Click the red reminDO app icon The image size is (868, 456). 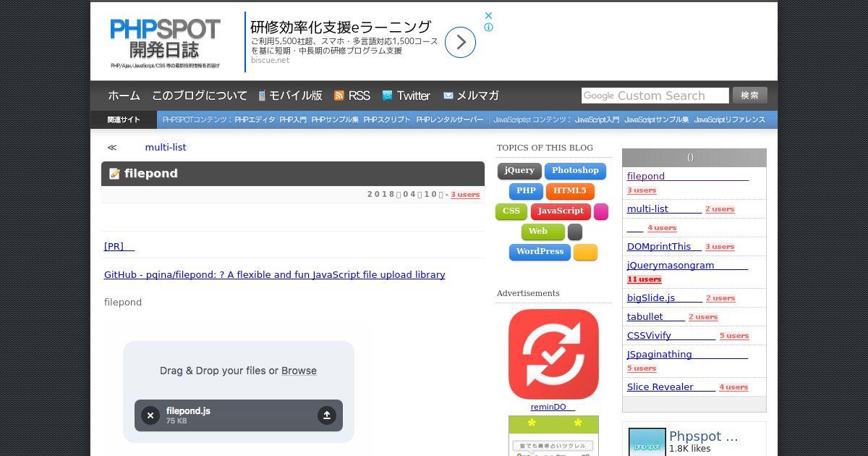(x=553, y=354)
